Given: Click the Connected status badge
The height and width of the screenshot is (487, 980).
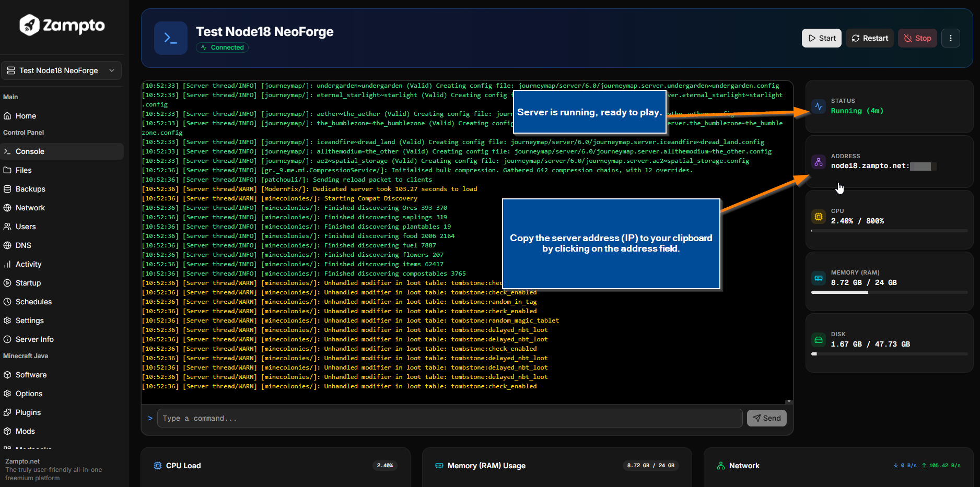Looking at the screenshot, I should tap(222, 47).
